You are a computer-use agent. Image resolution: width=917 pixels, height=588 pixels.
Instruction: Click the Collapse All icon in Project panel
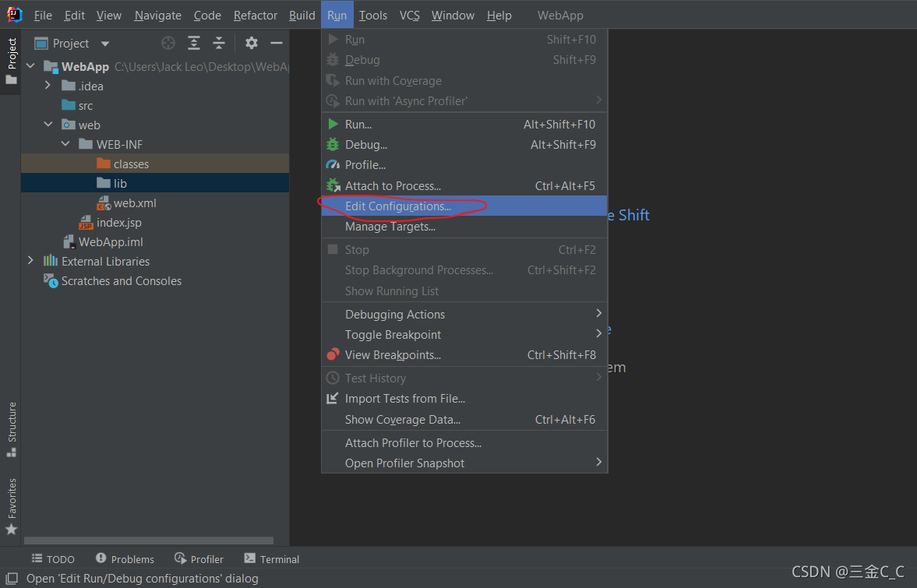(x=219, y=44)
